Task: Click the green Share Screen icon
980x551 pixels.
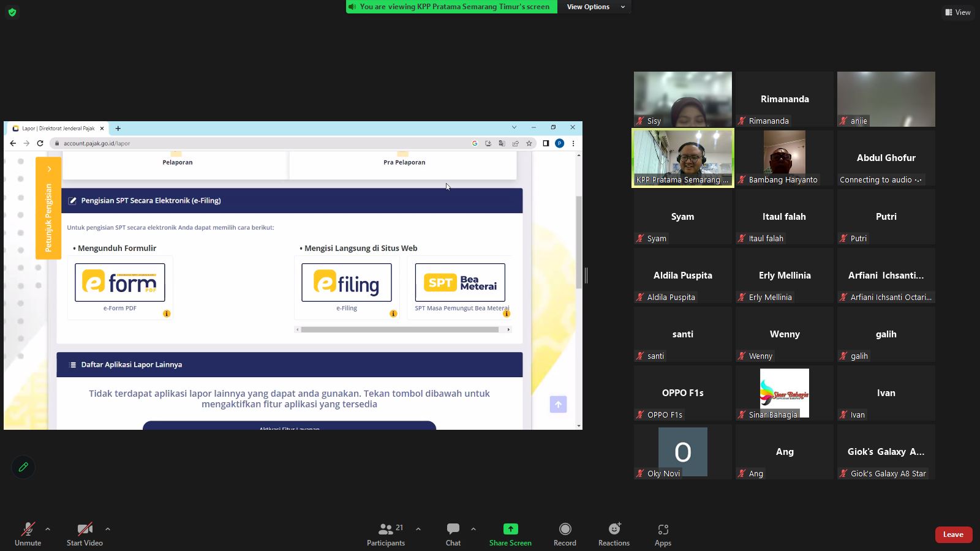Action: click(x=510, y=529)
